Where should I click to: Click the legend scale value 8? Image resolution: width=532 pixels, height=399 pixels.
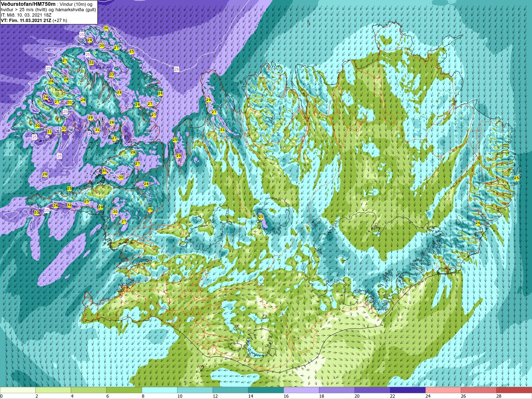pos(143,396)
